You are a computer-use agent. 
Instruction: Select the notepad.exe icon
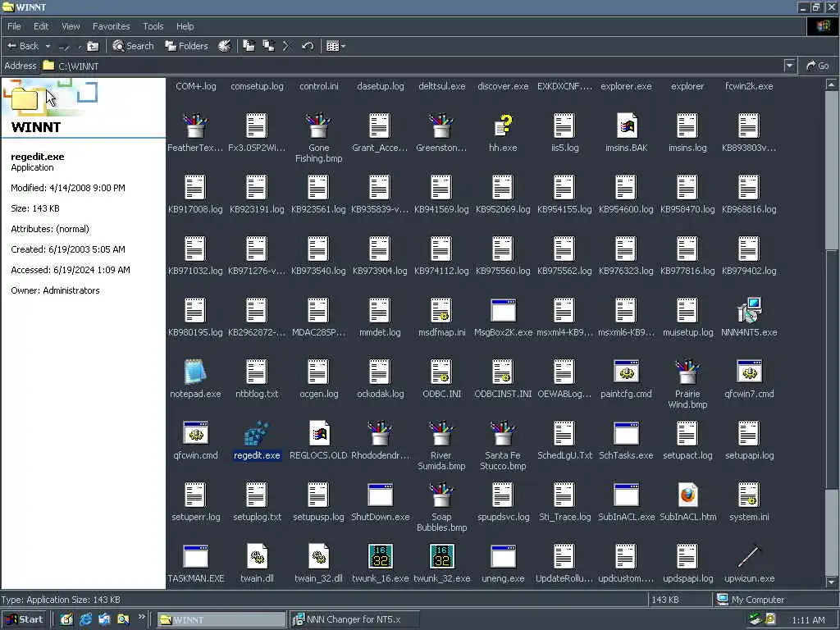tap(195, 372)
